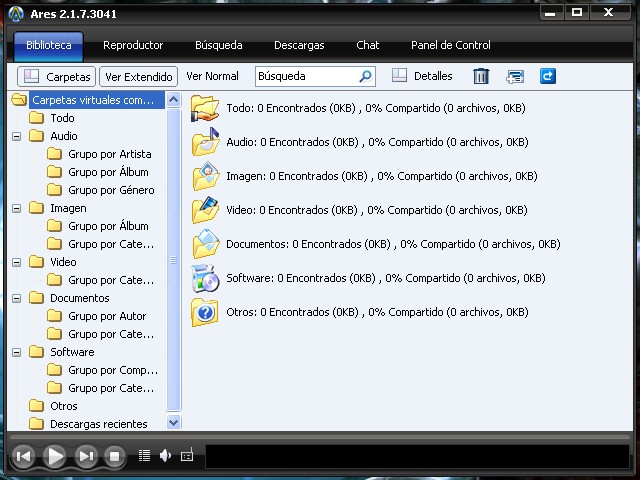Click the Descargas recientes folder icon
The image size is (640, 480).
36,424
